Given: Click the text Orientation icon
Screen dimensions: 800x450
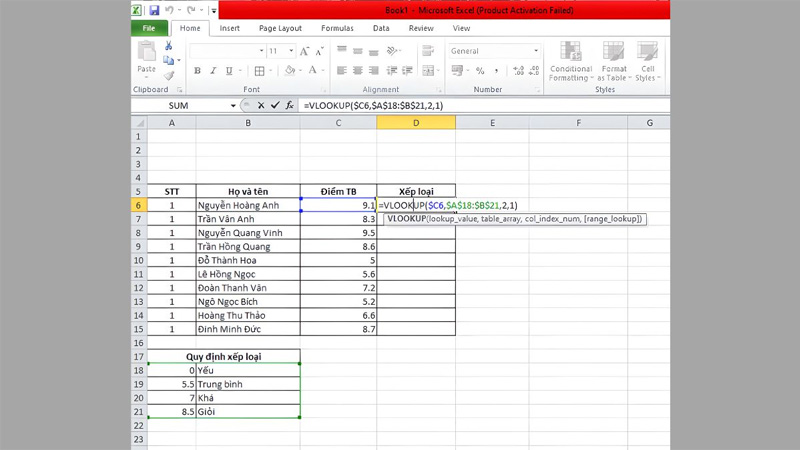Looking at the screenshot, I should click(x=392, y=51).
